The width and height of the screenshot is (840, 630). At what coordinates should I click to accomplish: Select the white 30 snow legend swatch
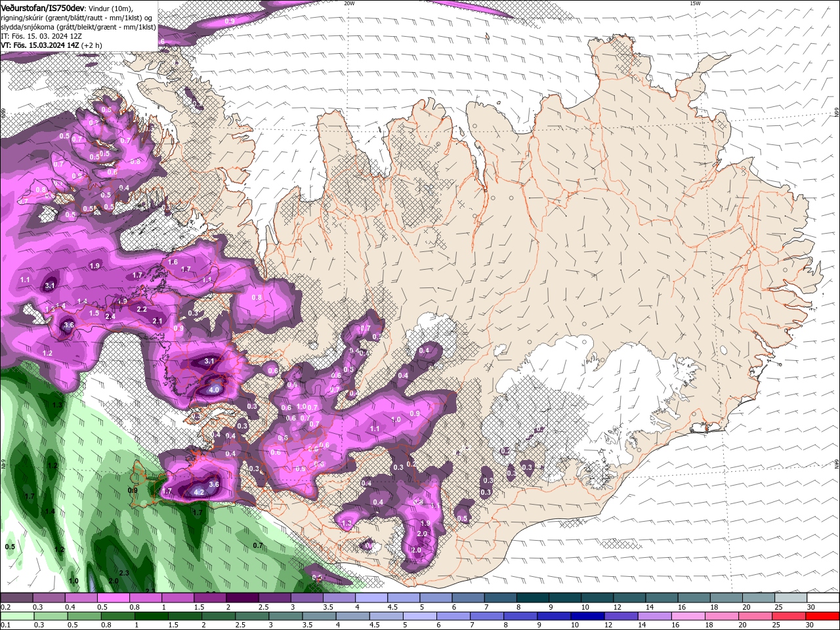822,598
